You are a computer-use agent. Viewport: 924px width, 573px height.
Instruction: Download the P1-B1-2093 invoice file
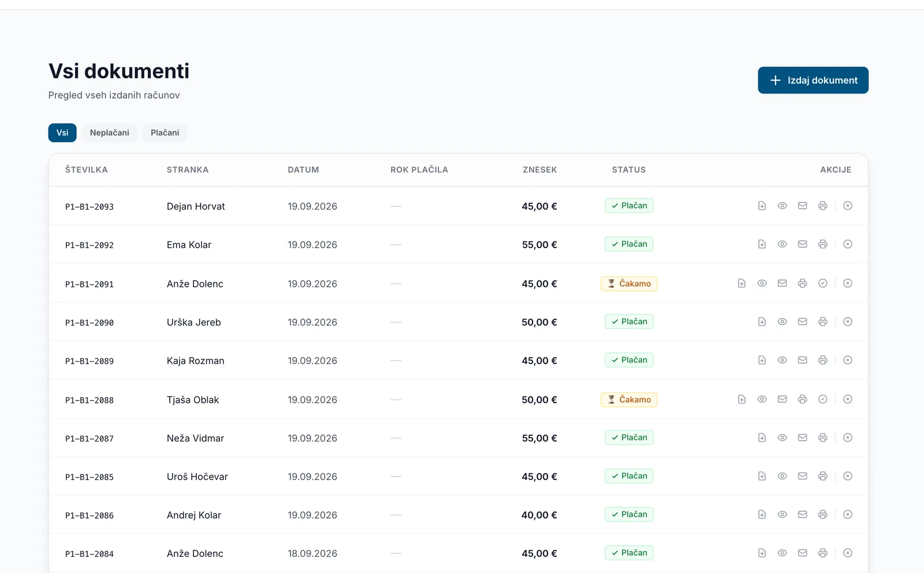pyautogui.click(x=762, y=206)
